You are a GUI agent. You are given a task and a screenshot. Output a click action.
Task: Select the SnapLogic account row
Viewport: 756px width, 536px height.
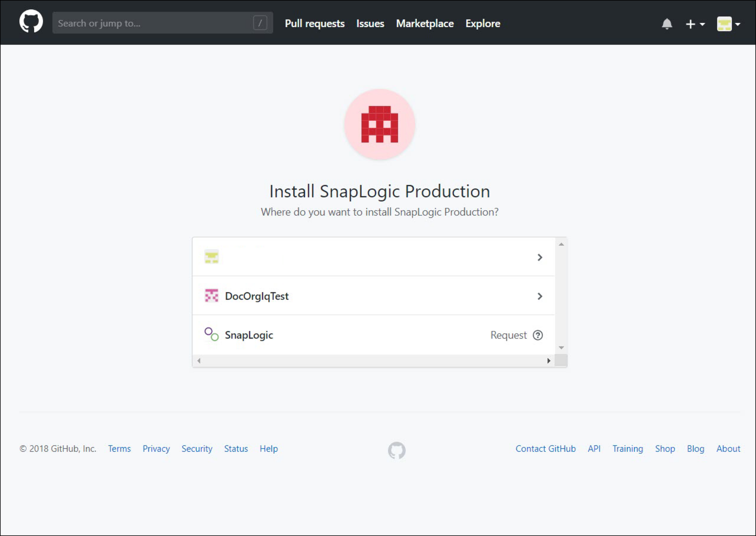(x=371, y=335)
